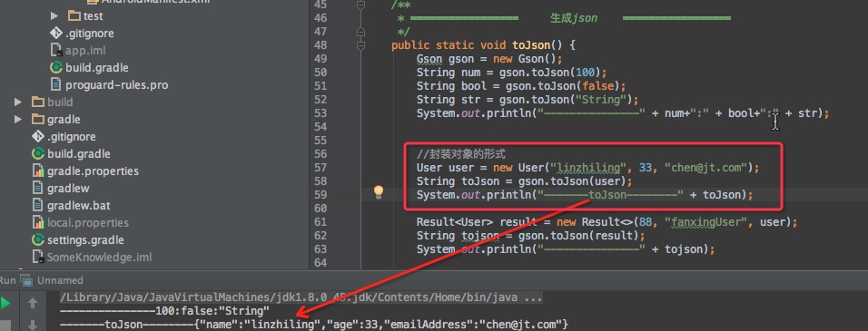The width and height of the screenshot is (868, 331).
Task: Click the up arrow in Run panel
Action: pyautogui.click(x=33, y=303)
